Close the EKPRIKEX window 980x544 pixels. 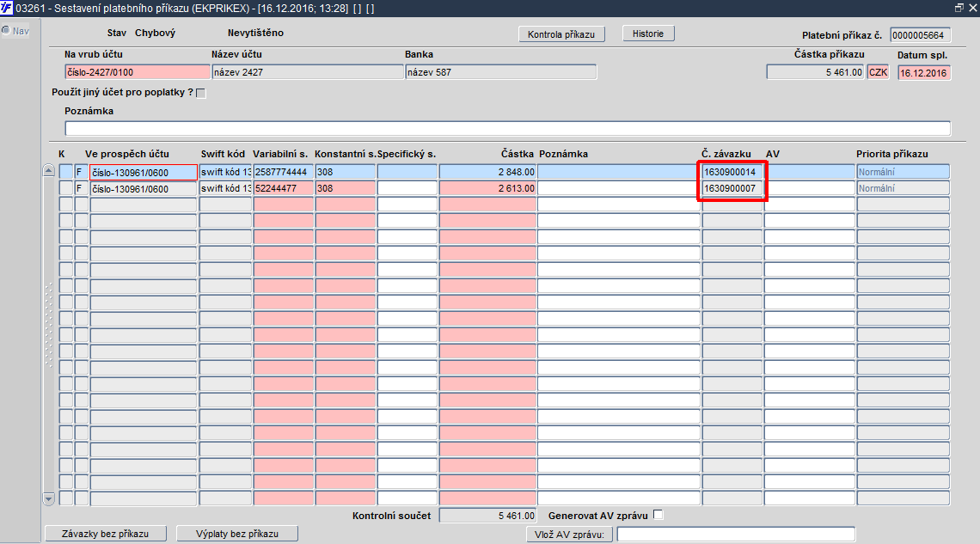pyautogui.click(x=973, y=8)
